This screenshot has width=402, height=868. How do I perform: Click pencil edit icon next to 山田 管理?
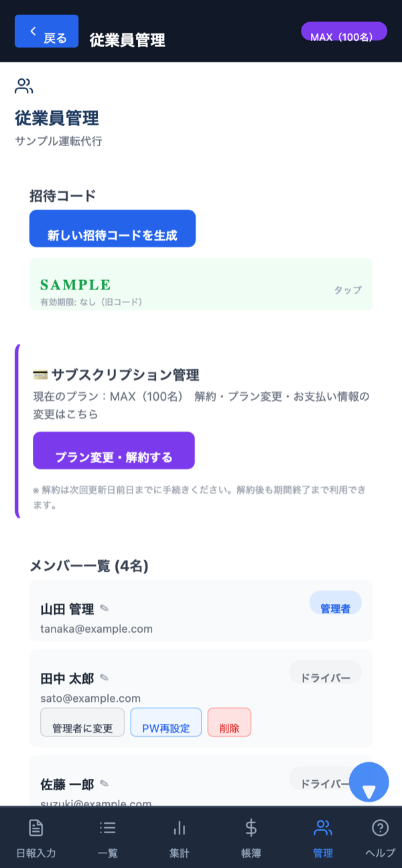pos(104,609)
